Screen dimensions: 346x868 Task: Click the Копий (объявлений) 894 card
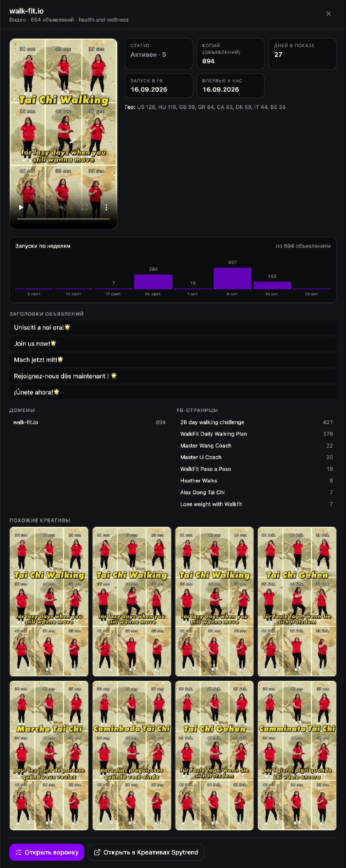click(x=230, y=54)
